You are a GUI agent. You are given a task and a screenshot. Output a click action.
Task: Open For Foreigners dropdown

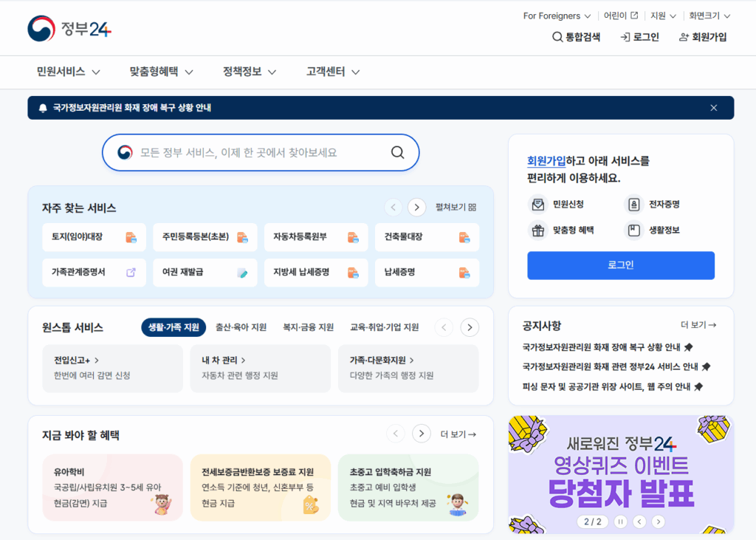point(557,16)
